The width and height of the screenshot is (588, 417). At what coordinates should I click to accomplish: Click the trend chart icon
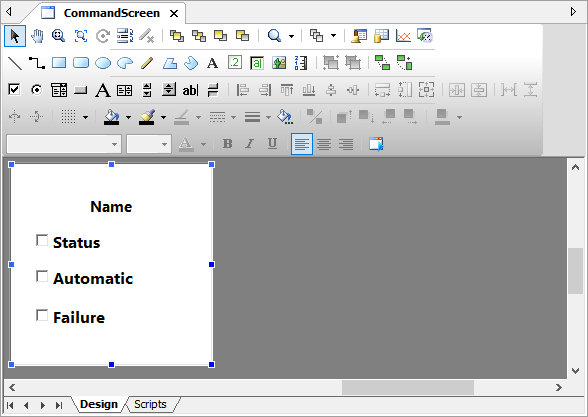click(404, 36)
